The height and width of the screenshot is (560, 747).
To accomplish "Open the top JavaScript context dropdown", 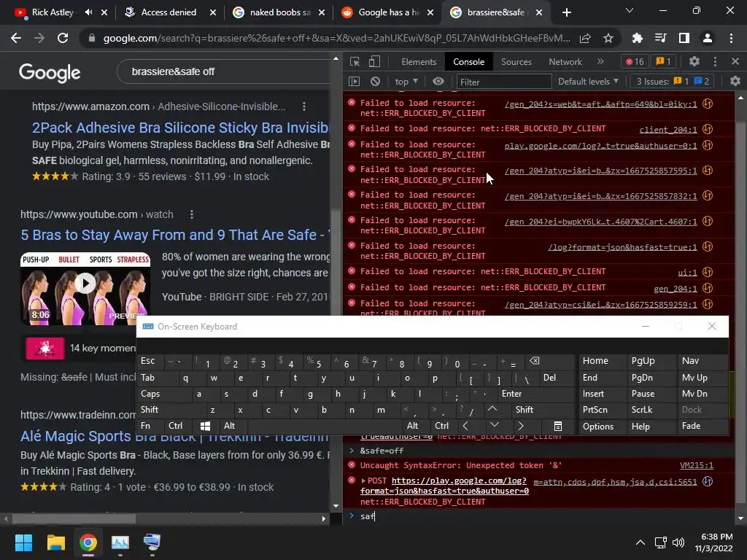I will (x=406, y=82).
